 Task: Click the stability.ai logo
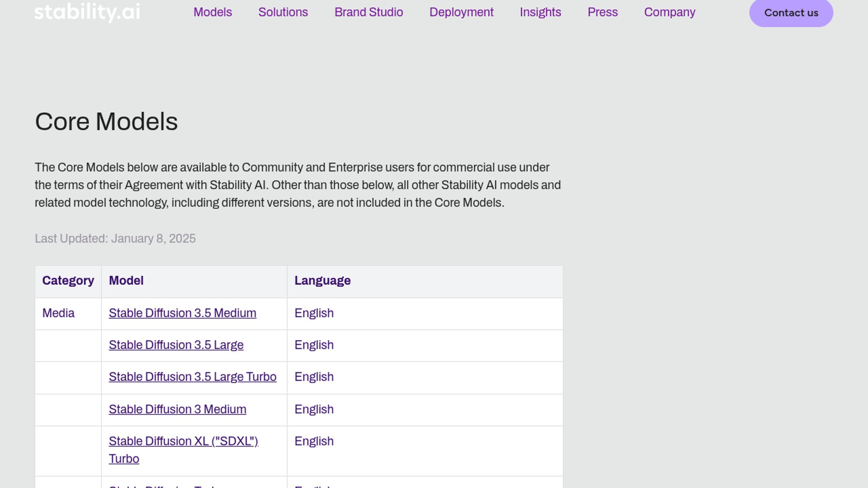pyautogui.click(x=87, y=12)
